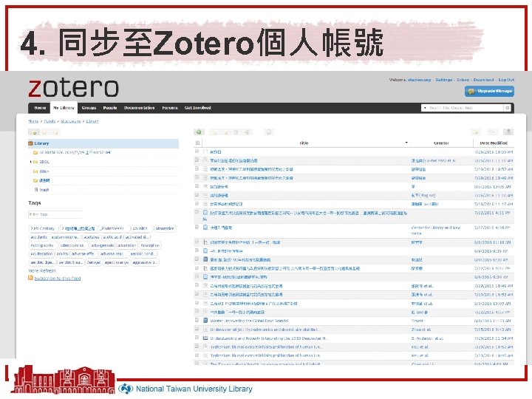The width and height of the screenshot is (532, 399).
Task: Click the Wiley folder icon
Action: click(x=35, y=171)
